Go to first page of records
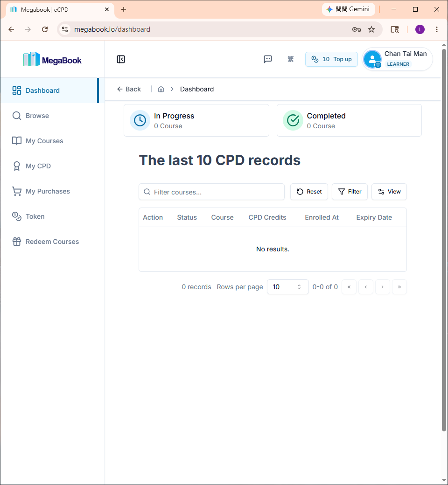 coord(349,287)
